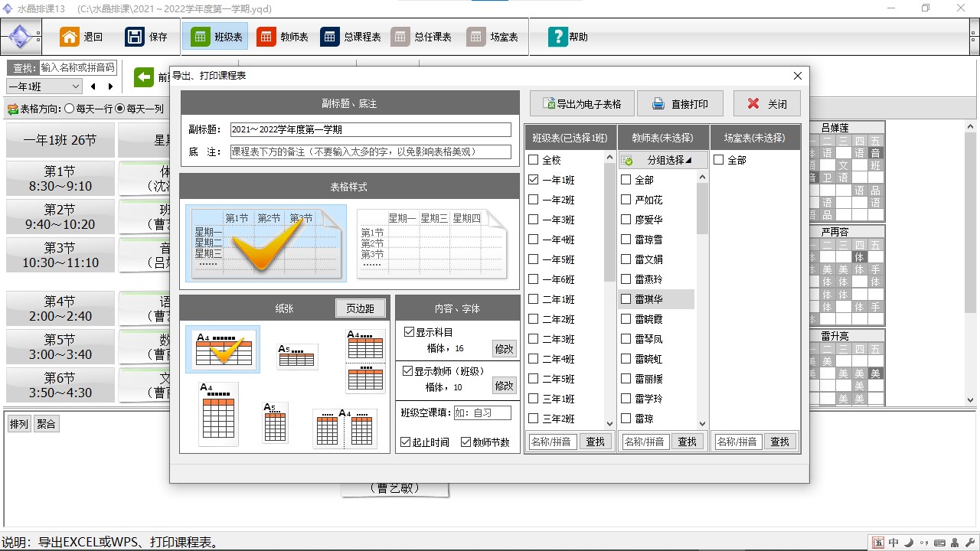Viewport: 980px width, 551px height.
Task: Select the 每天一行 radio button
Action: click(70, 109)
